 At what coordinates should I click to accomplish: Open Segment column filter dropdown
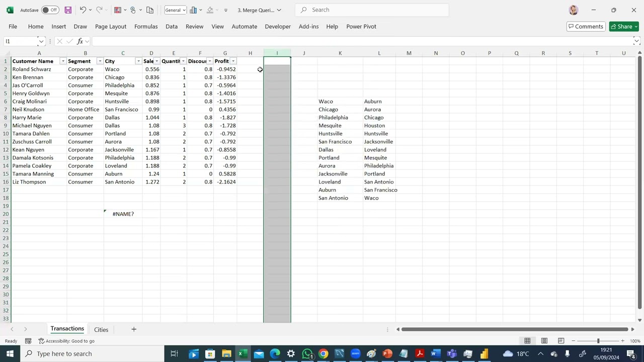(100, 61)
